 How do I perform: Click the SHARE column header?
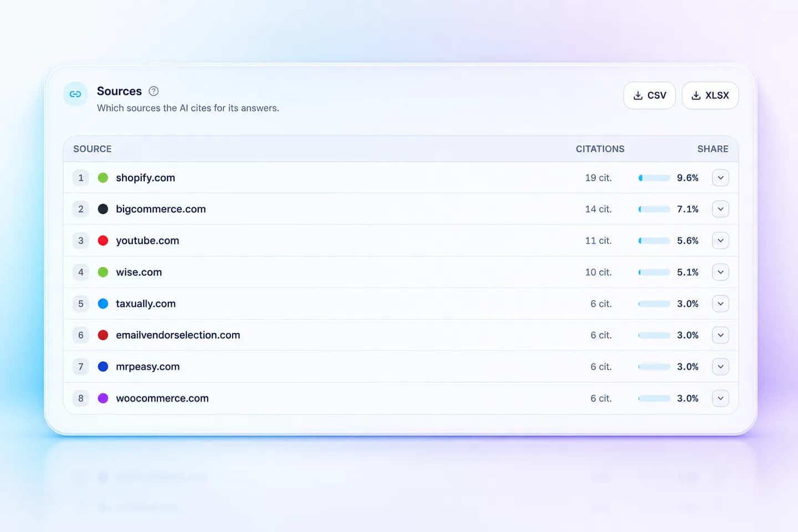pyautogui.click(x=713, y=149)
